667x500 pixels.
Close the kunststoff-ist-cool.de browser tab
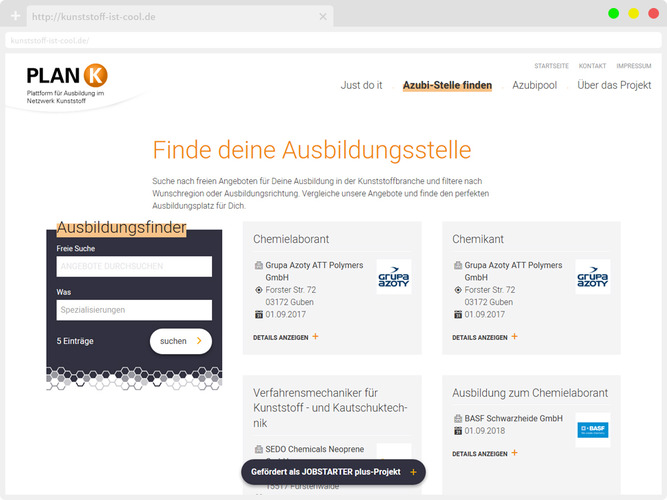click(x=322, y=17)
